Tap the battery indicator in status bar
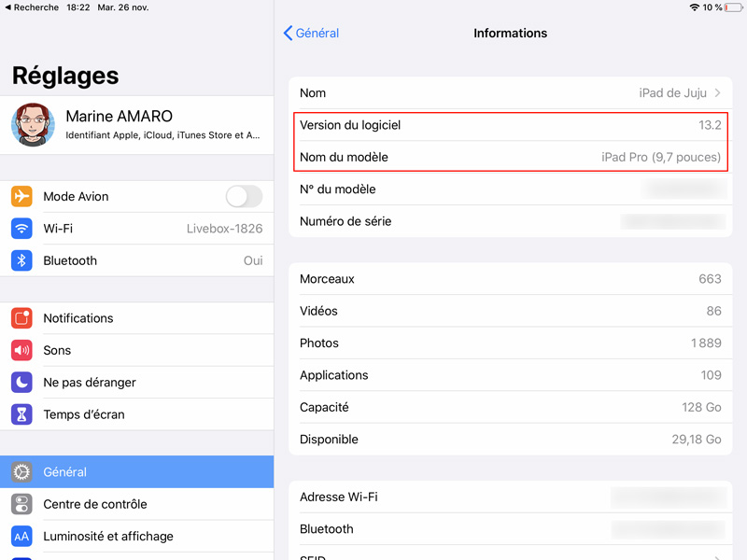 (733, 7)
